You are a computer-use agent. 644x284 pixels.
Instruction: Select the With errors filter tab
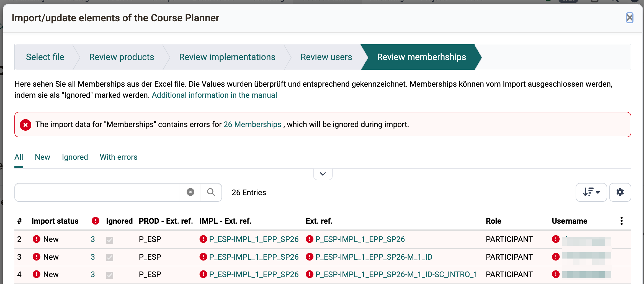click(x=119, y=157)
